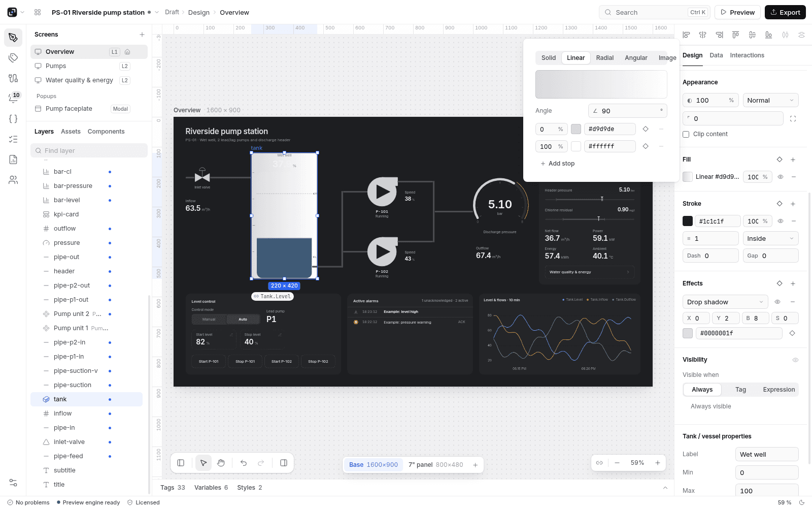This screenshot has width=812, height=508.
Task: Add a new screen with plus icon
Action: (142, 35)
